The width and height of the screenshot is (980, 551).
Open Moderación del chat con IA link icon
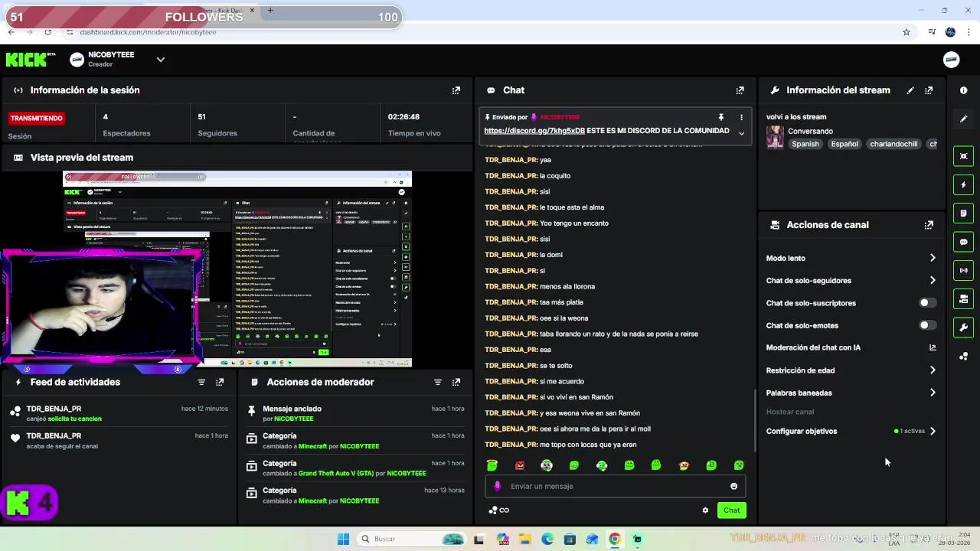(x=933, y=347)
